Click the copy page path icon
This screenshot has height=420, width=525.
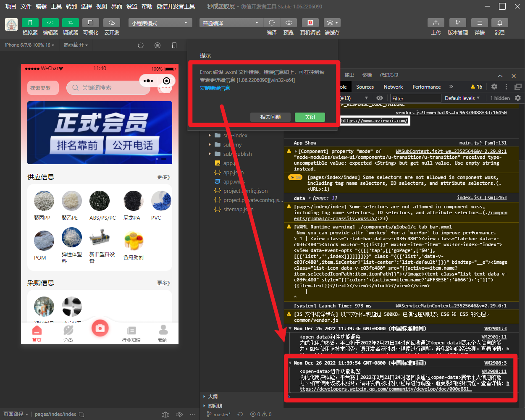point(81,414)
